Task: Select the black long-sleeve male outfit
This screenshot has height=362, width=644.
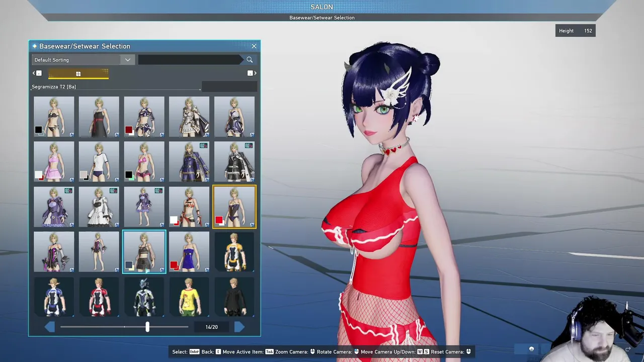Action: pos(234,297)
